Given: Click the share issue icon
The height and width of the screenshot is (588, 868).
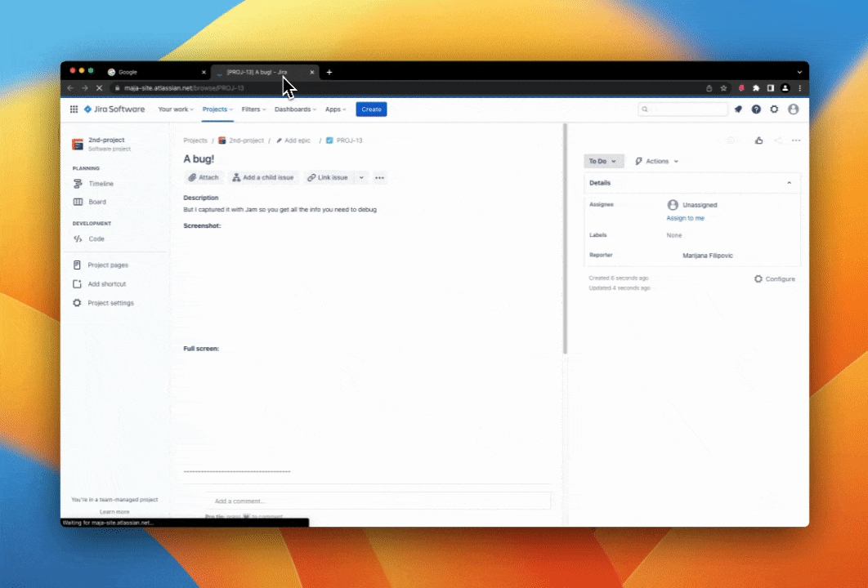Looking at the screenshot, I should pos(778,140).
